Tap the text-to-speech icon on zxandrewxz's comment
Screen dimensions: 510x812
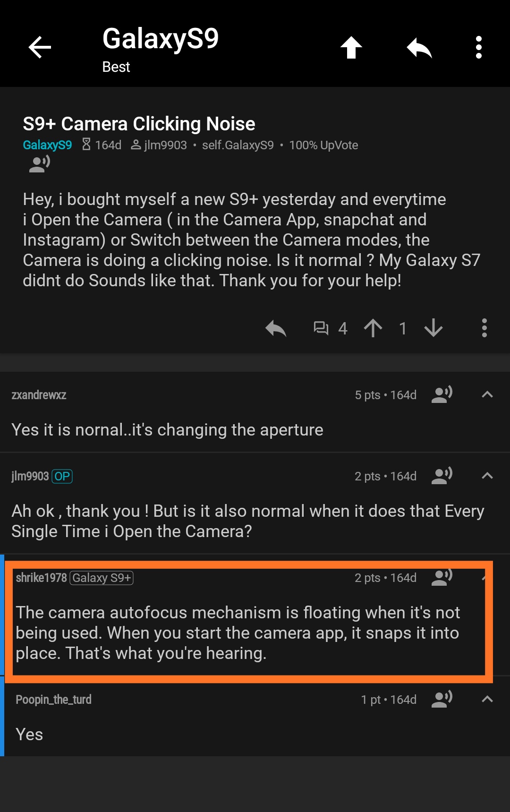(x=441, y=394)
